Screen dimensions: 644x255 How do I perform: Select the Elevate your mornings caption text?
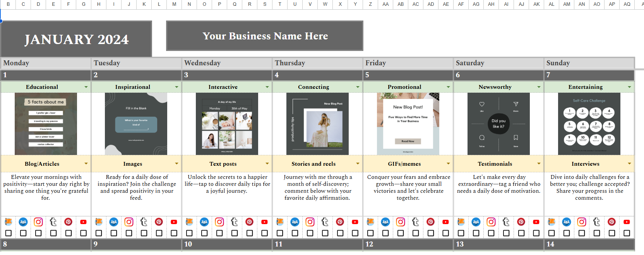46,187
